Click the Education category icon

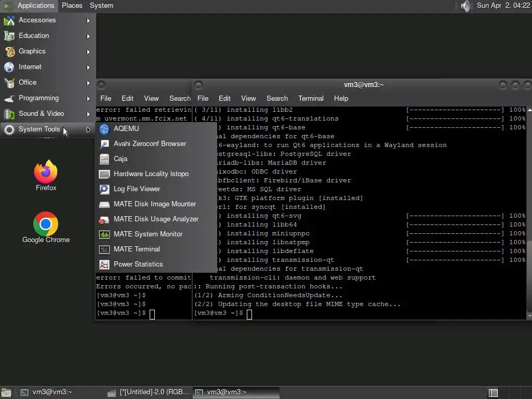tap(9, 36)
